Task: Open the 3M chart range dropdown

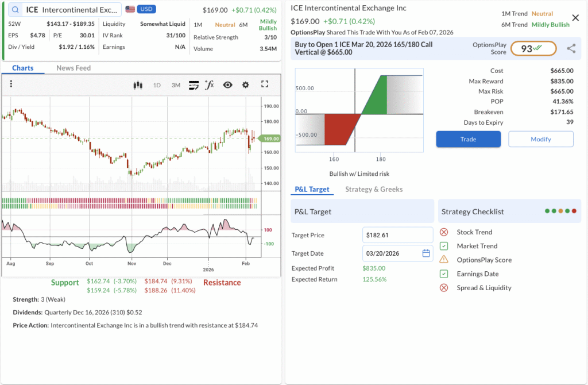Action: (x=176, y=85)
